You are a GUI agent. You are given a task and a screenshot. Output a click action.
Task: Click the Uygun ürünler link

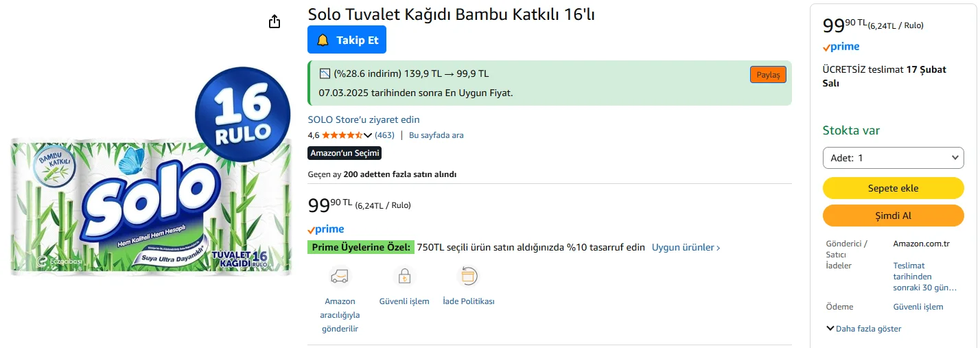(x=686, y=247)
